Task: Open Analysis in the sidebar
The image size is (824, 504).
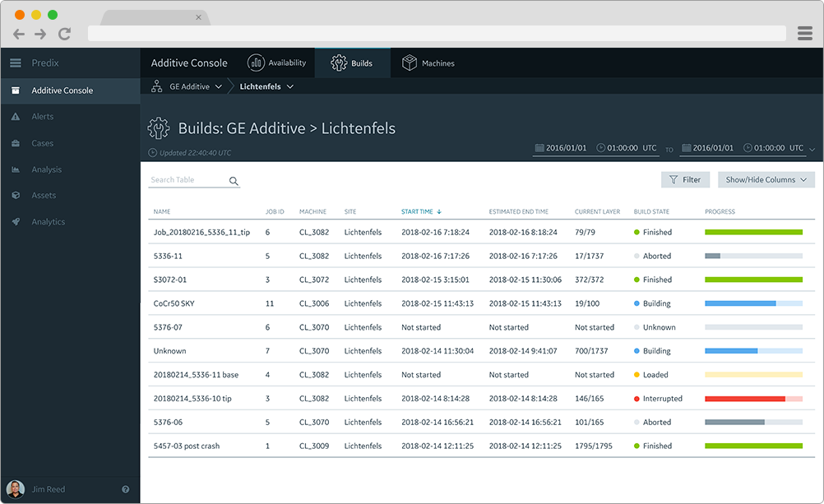Action: click(46, 169)
